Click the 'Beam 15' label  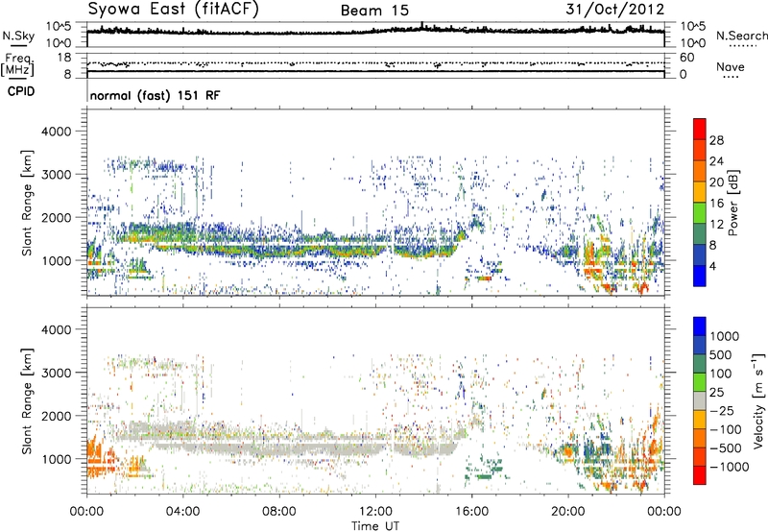[374, 11]
